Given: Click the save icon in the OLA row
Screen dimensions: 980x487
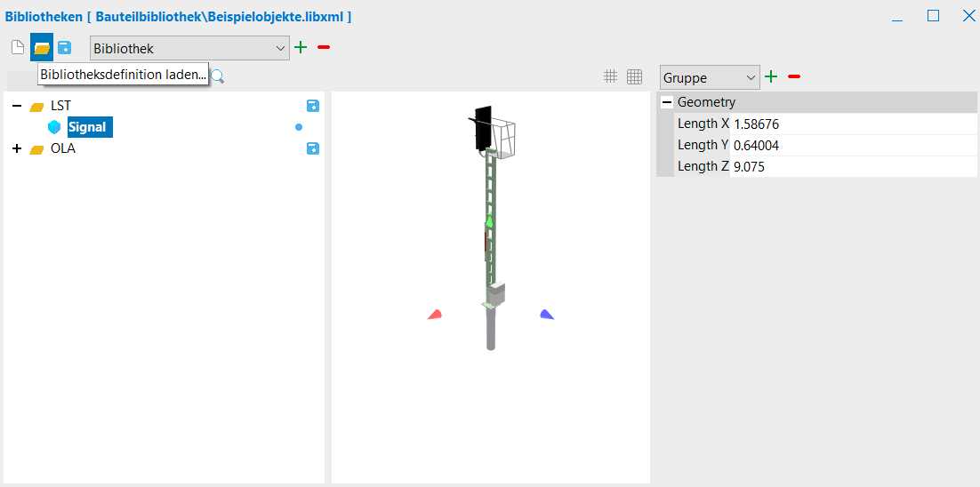Looking at the screenshot, I should [x=313, y=148].
